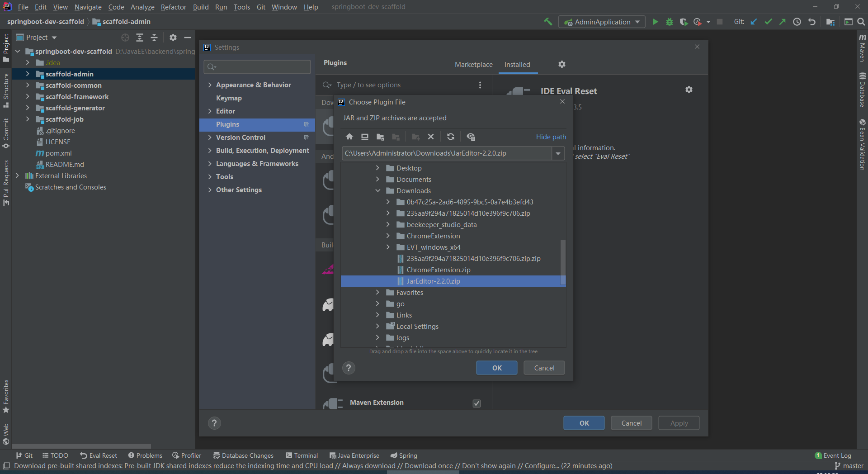Run AdminApplication with green play icon
The image size is (868, 474).
655,22
